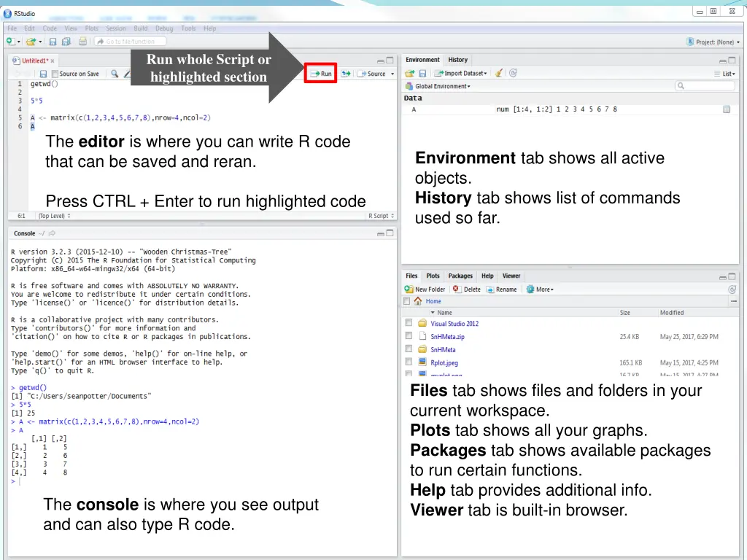This screenshot has width=747, height=560.
Task: Tick the select-all checkbox beside Home
Action: (406, 301)
